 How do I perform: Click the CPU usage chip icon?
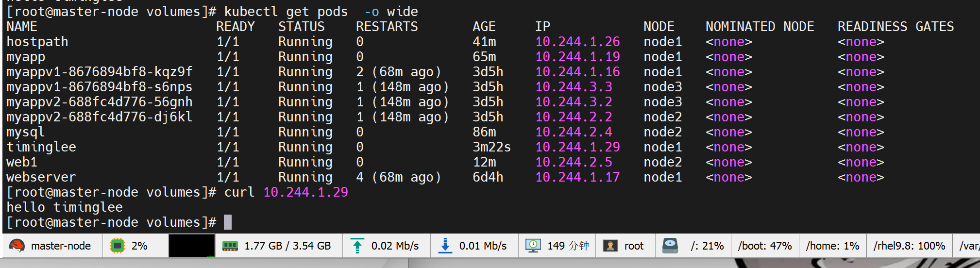117,246
